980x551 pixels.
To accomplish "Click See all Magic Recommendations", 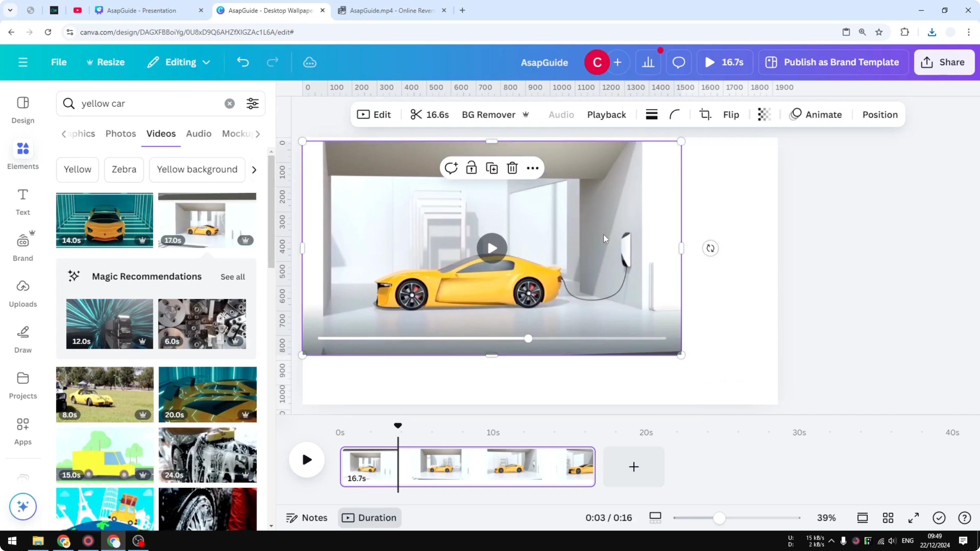I will click(232, 277).
